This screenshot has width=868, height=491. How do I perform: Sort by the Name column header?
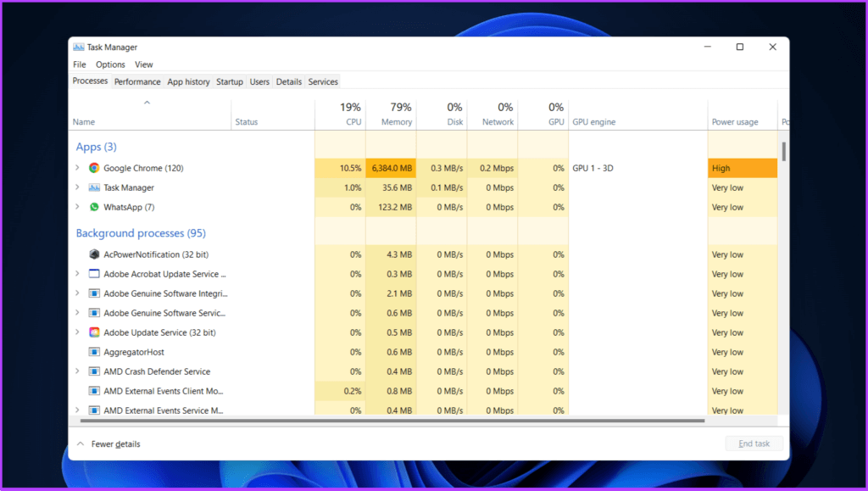coord(149,114)
